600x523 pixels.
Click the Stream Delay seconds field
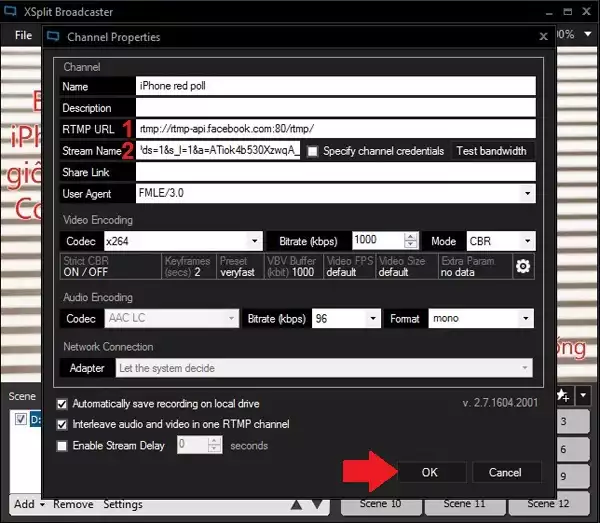193,445
